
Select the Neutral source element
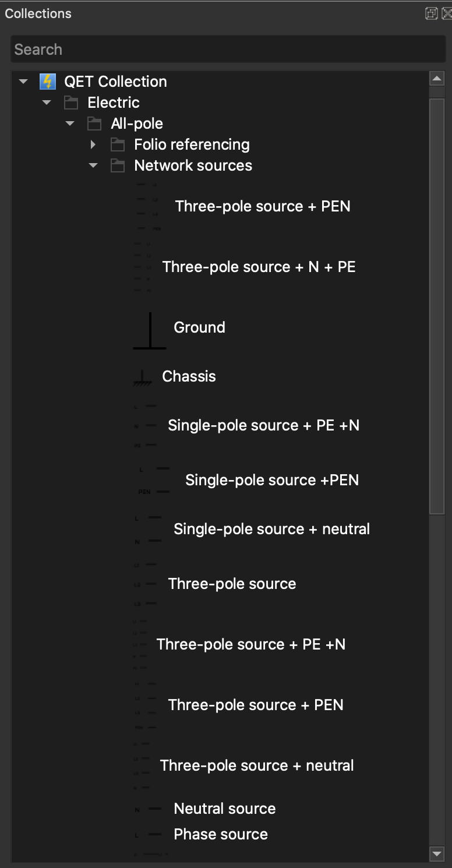pyautogui.click(x=224, y=809)
